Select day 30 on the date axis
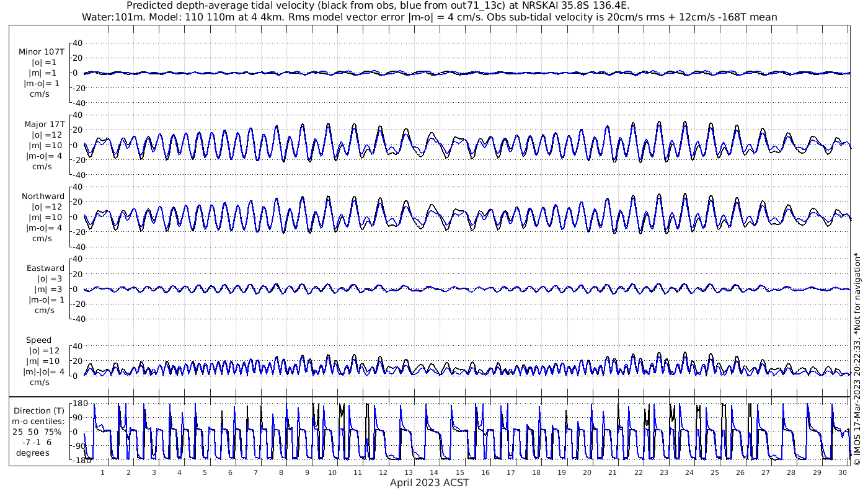The height and width of the screenshot is (496, 868). click(x=842, y=472)
